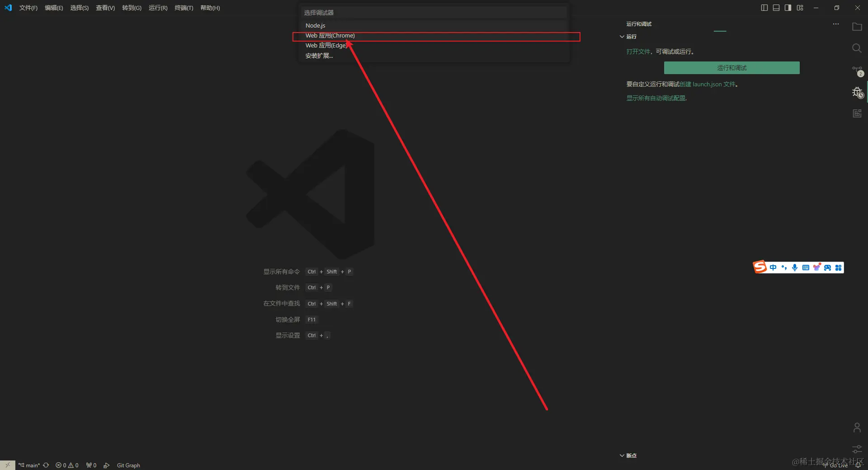Click the VS Code logo in the title bar
Screen dimensions: 868x470
tap(8, 8)
